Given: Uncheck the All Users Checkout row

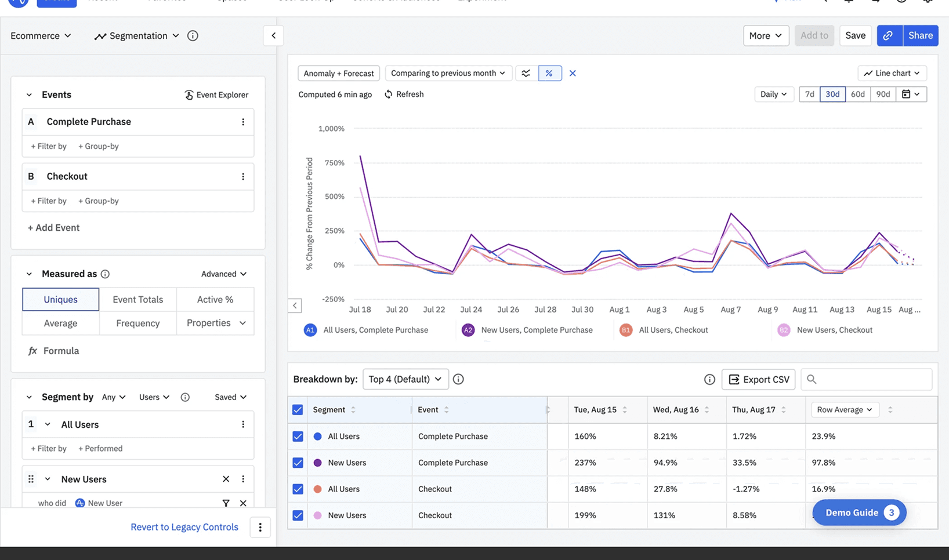Looking at the screenshot, I should [298, 489].
